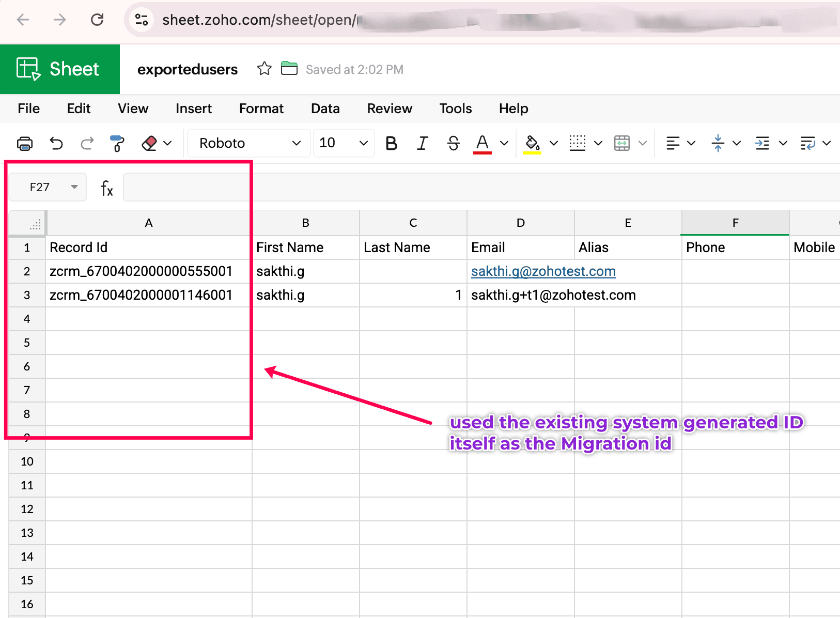Click the browser forward arrow
The height and width of the screenshot is (618, 840).
(x=60, y=20)
